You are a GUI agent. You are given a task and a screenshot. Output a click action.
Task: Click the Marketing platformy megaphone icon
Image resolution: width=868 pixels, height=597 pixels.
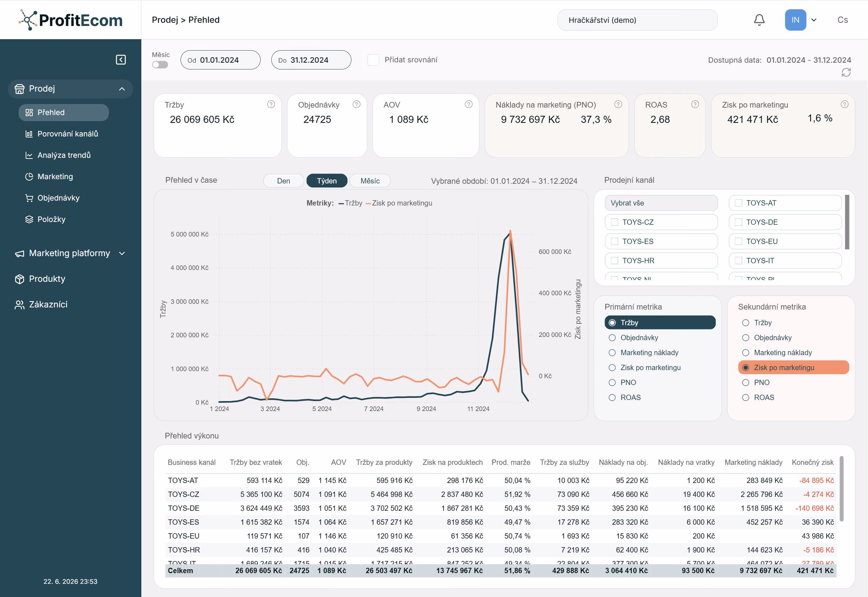[x=20, y=254]
